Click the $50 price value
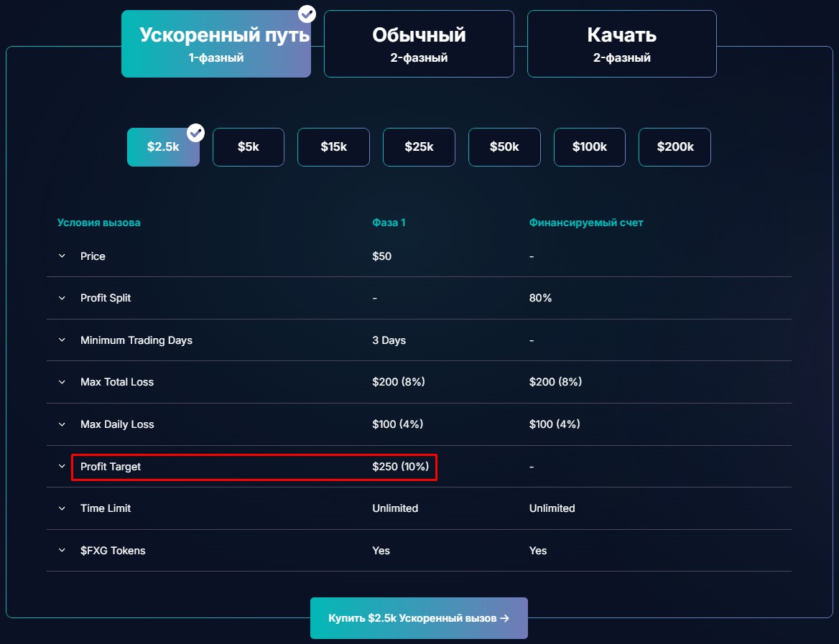 [382, 256]
